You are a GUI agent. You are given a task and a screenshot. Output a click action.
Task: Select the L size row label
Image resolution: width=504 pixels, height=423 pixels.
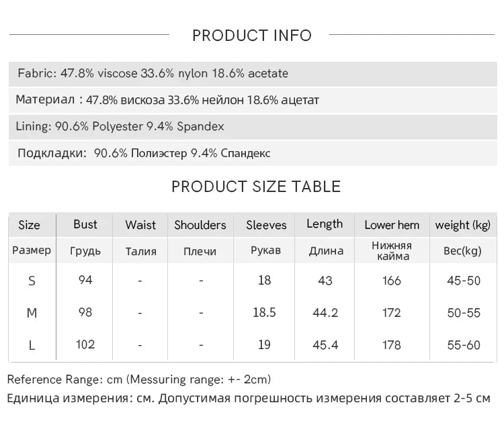click(x=32, y=345)
